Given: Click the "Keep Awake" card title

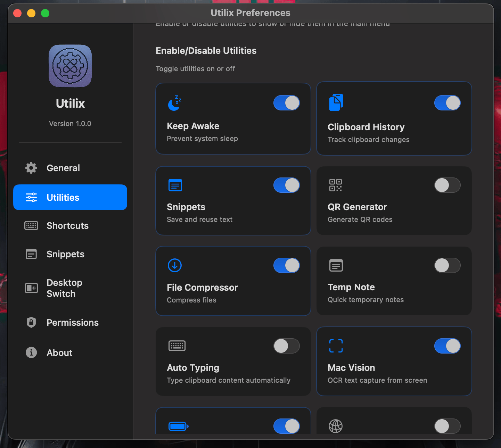Looking at the screenshot, I should pos(193,126).
